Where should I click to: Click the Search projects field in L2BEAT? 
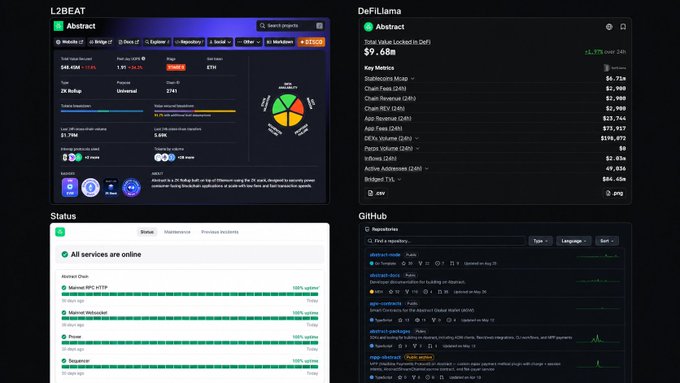290,26
